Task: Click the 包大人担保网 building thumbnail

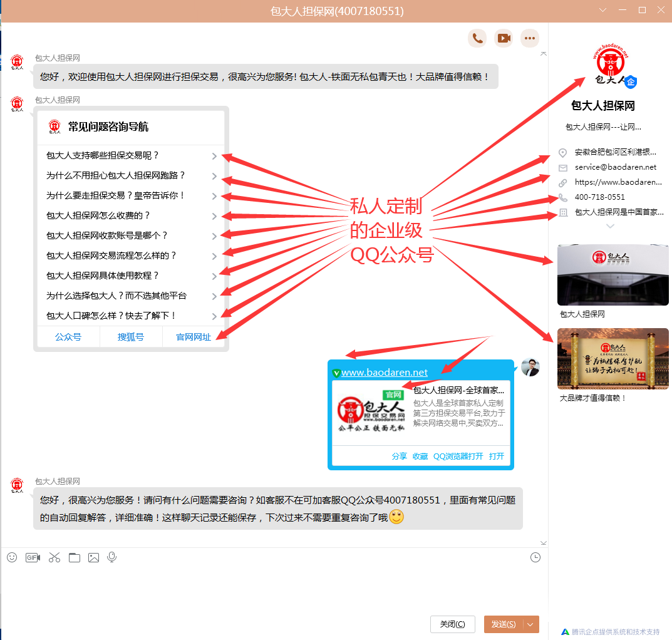Action: [x=613, y=275]
